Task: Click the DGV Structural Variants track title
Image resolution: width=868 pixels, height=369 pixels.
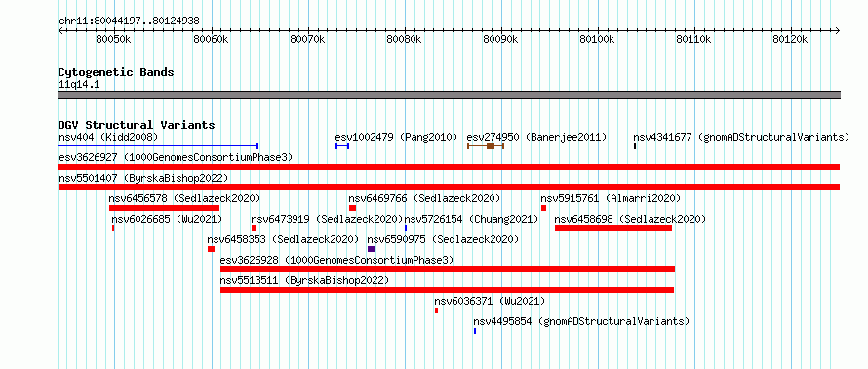Action: click(137, 125)
